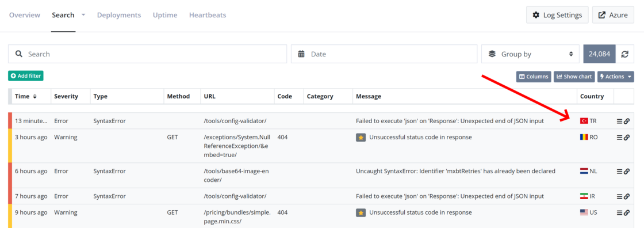This screenshot has height=228, width=644.
Task: Switch to the Deployments tab
Action: (118, 15)
